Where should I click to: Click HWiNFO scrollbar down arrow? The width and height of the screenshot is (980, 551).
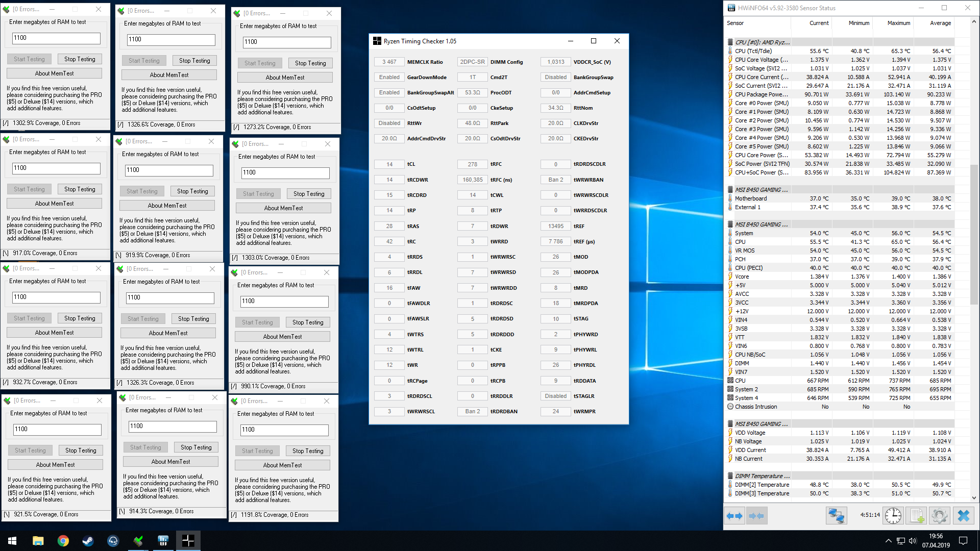(x=974, y=498)
